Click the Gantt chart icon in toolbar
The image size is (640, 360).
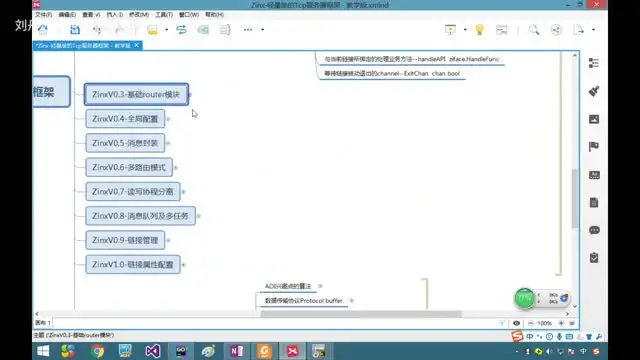(502, 30)
